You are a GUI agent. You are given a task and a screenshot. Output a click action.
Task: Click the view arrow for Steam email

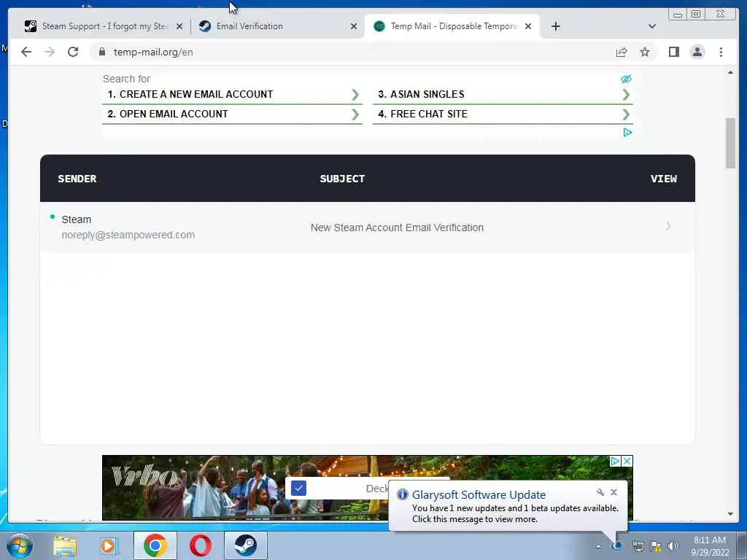pos(668,226)
